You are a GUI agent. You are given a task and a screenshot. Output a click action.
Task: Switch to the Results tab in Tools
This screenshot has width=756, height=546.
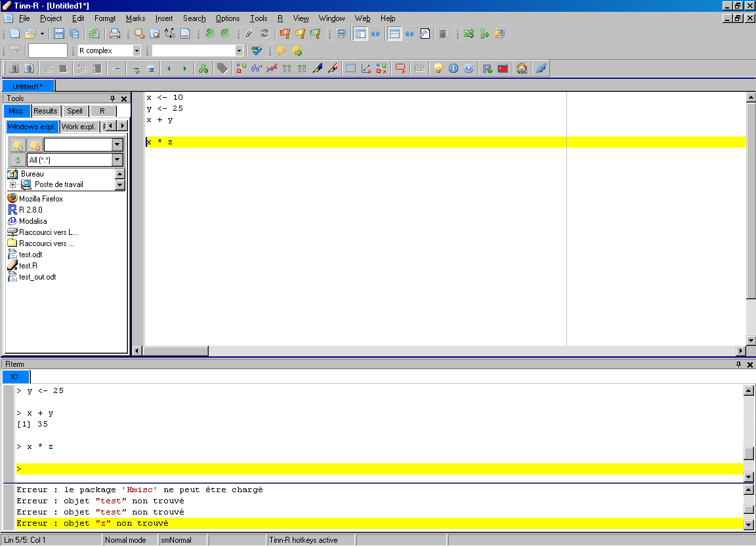pos(45,111)
